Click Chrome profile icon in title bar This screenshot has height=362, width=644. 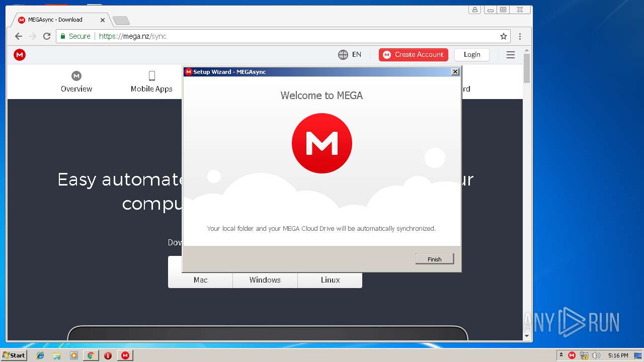point(474,10)
